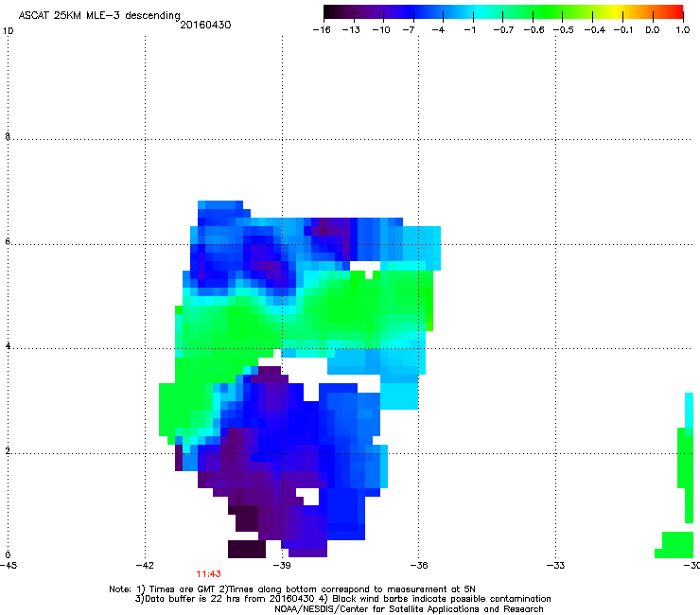Click the -0.6 label on the color scale
The image size is (700, 615).
pos(534,30)
